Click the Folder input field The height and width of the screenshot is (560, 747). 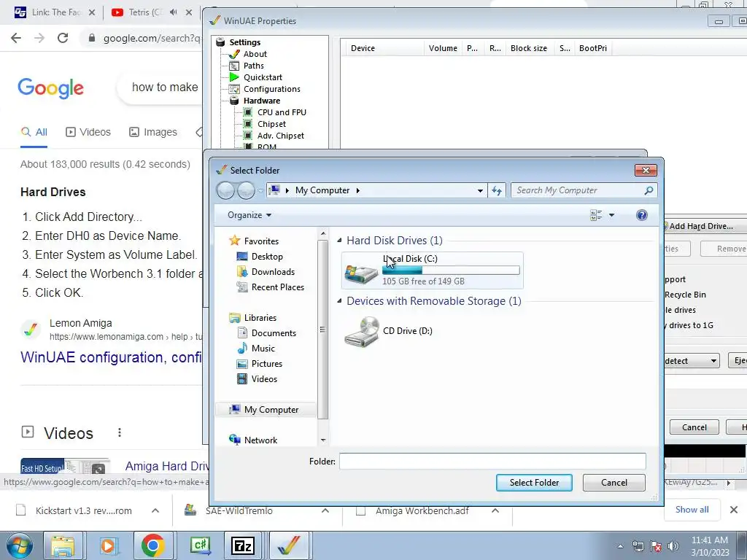click(x=492, y=462)
